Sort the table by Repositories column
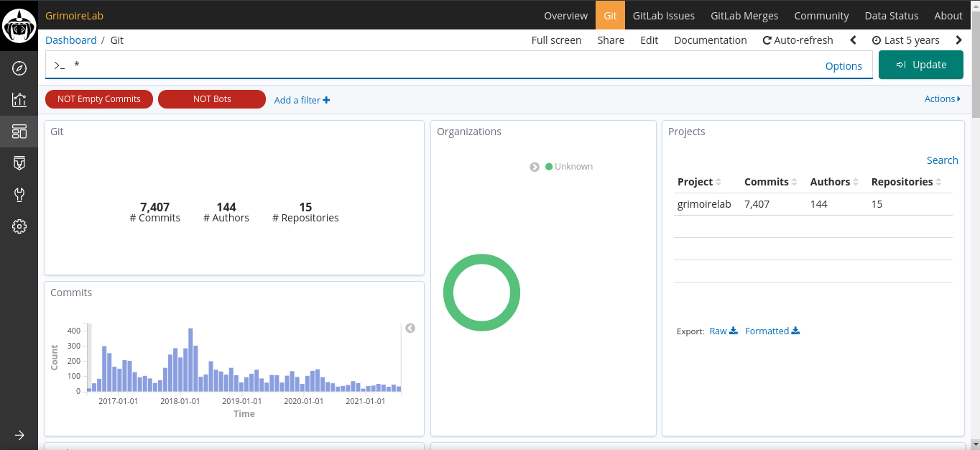Image resolution: width=980 pixels, height=450 pixels. 907,182
